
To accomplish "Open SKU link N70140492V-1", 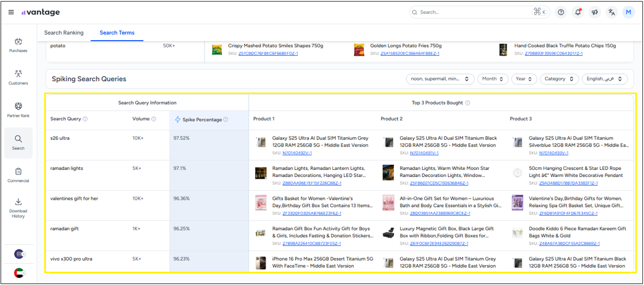I will [x=297, y=153].
